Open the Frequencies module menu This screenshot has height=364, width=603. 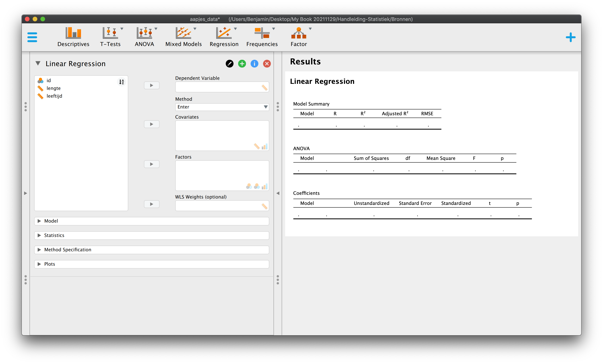tap(262, 37)
